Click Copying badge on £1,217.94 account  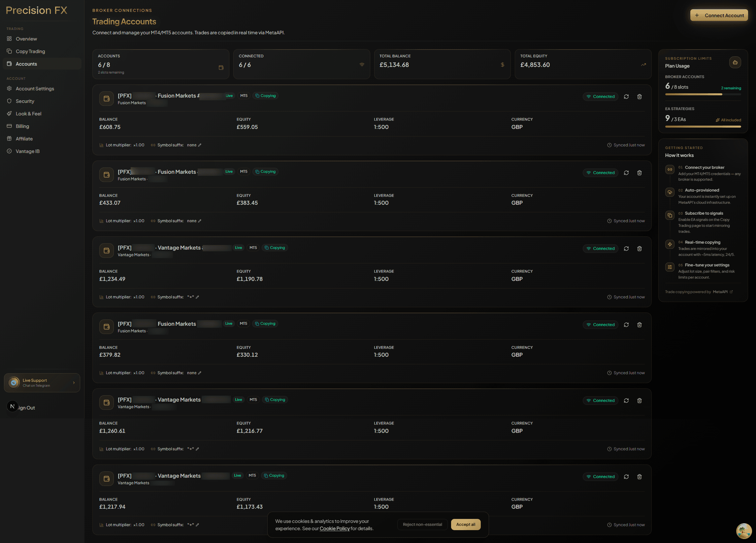pyautogui.click(x=274, y=475)
